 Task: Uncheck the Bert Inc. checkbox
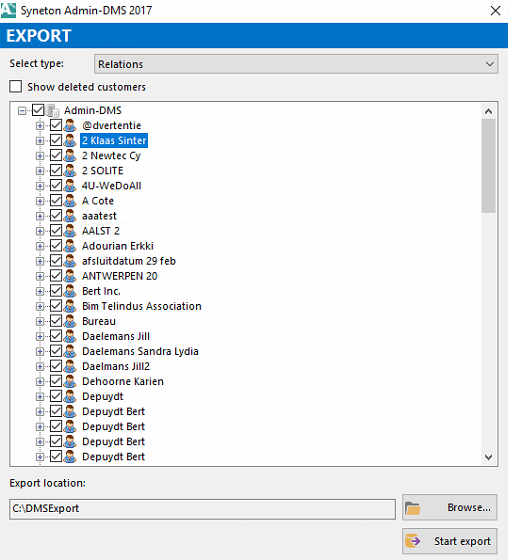56,291
